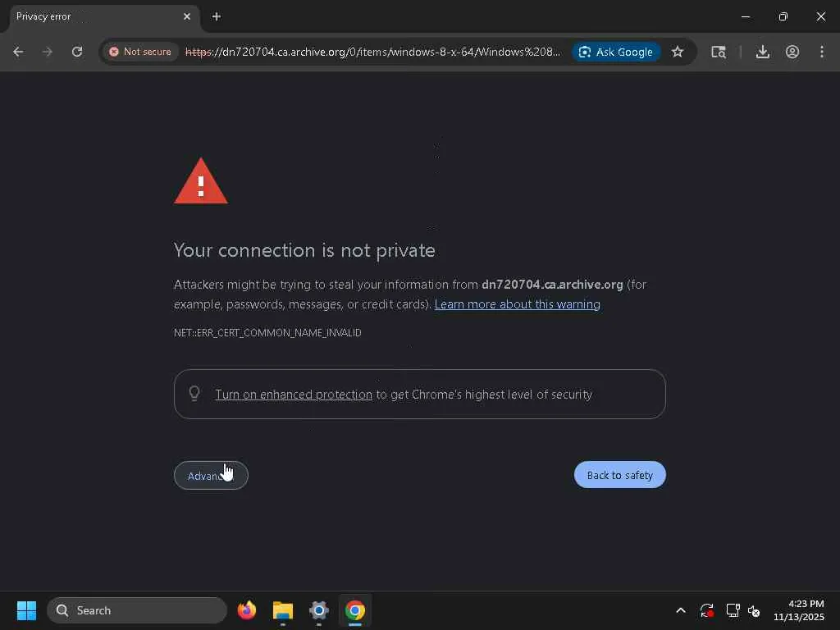Launch Firefox from the taskbar
Screen dimensions: 840x630
(x=246, y=610)
